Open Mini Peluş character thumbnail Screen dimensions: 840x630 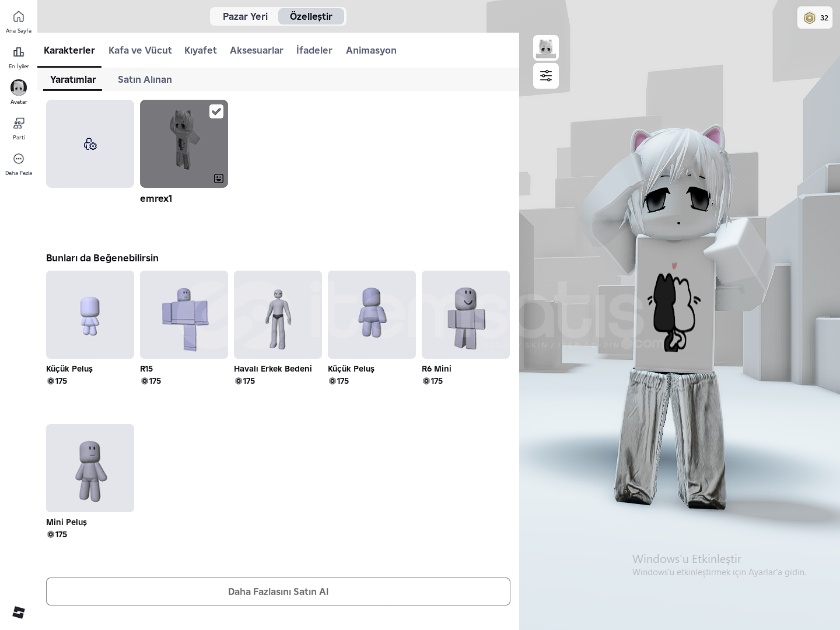[90, 468]
